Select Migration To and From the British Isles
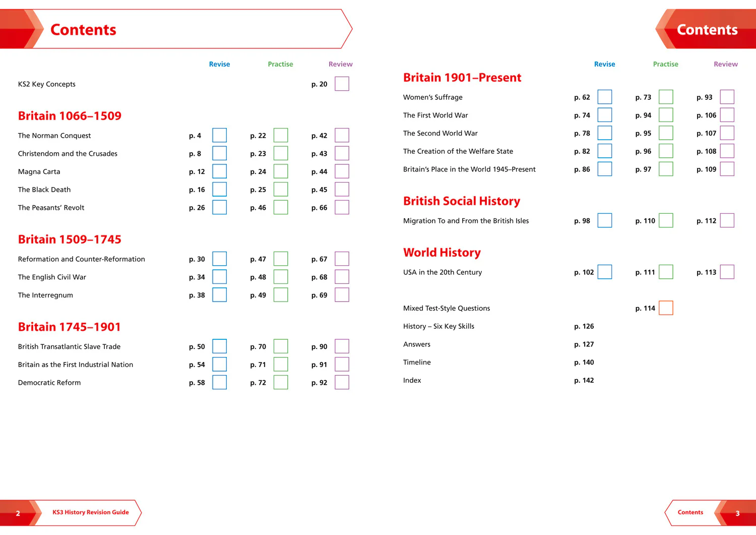Screen dimensions: 756x535 coord(466,221)
